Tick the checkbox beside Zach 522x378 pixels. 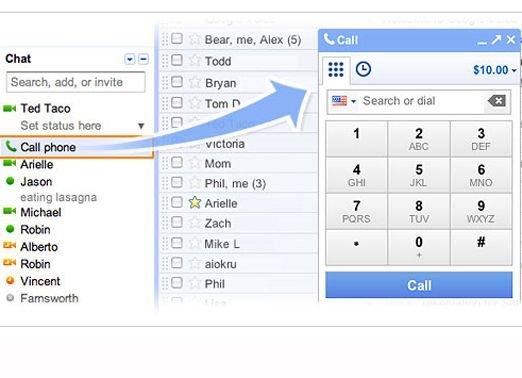[177, 222]
